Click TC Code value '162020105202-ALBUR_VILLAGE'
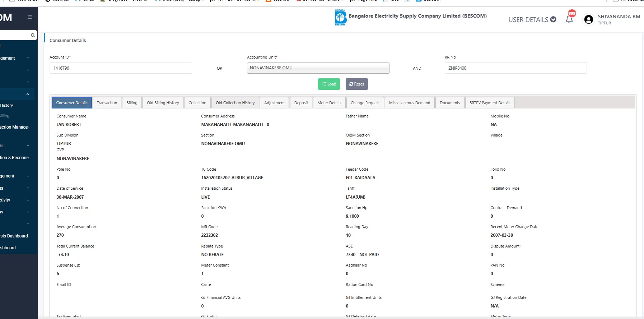Image resolution: width=644 pixels, height=319 pixels. tap(232, 178)
